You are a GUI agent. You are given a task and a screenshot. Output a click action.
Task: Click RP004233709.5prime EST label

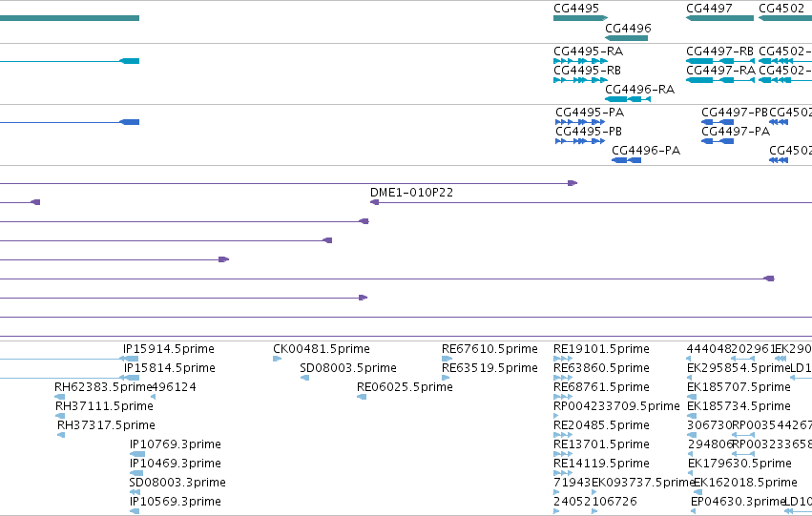tap(616, 406)
